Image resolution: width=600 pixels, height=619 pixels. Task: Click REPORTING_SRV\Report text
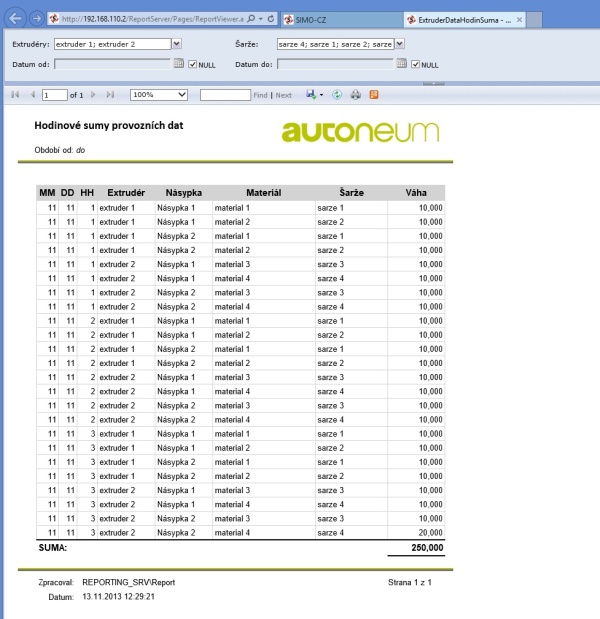coord(129,582)
